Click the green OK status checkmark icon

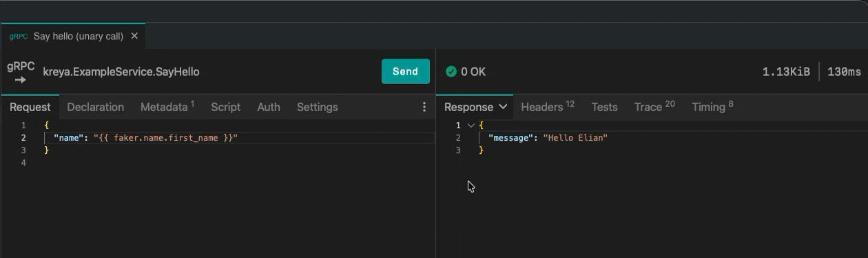tap(451, 72)
